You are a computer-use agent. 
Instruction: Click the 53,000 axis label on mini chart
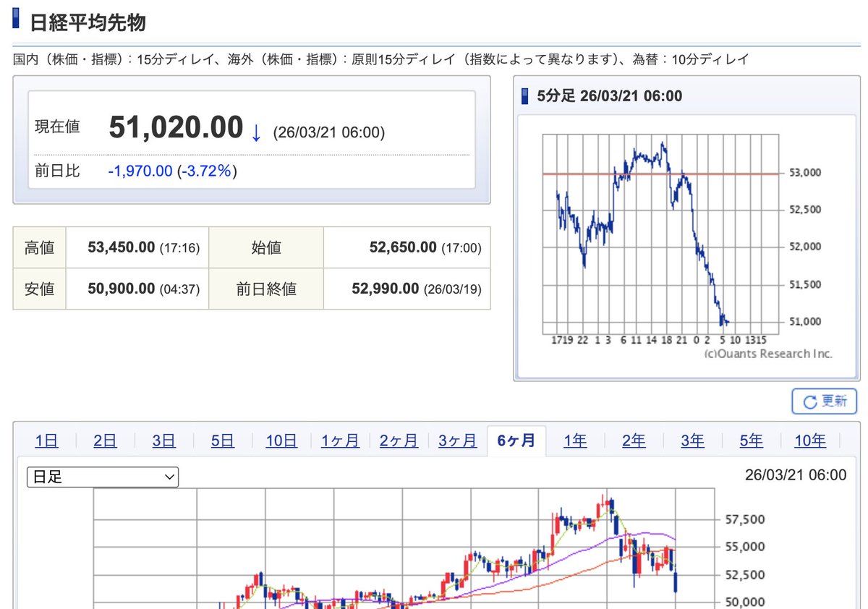pos(806,173)
